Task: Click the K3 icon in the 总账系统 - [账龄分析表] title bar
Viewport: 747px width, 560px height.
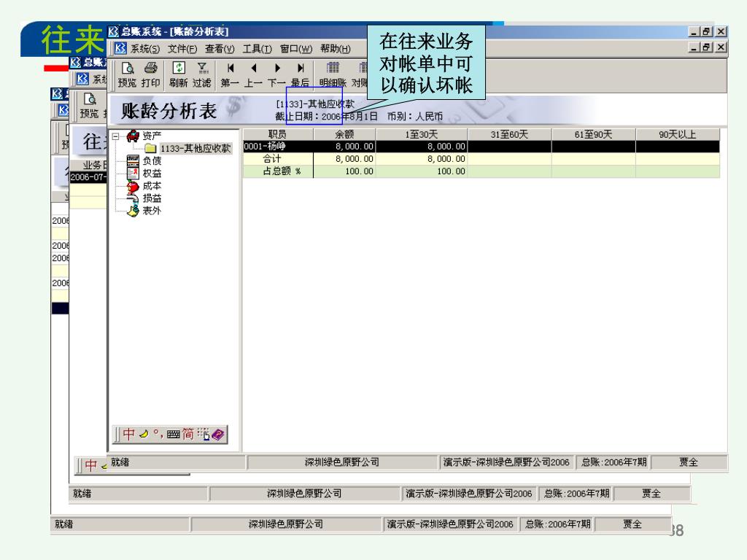Action: coord(113,31)
